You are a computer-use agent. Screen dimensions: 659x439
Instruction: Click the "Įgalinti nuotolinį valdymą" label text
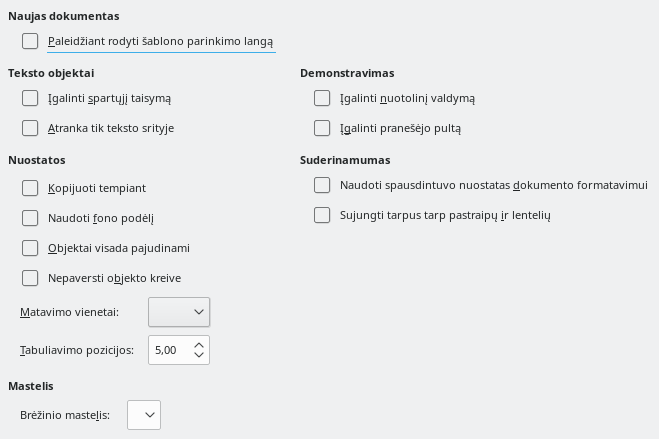[x=407, y=98]
